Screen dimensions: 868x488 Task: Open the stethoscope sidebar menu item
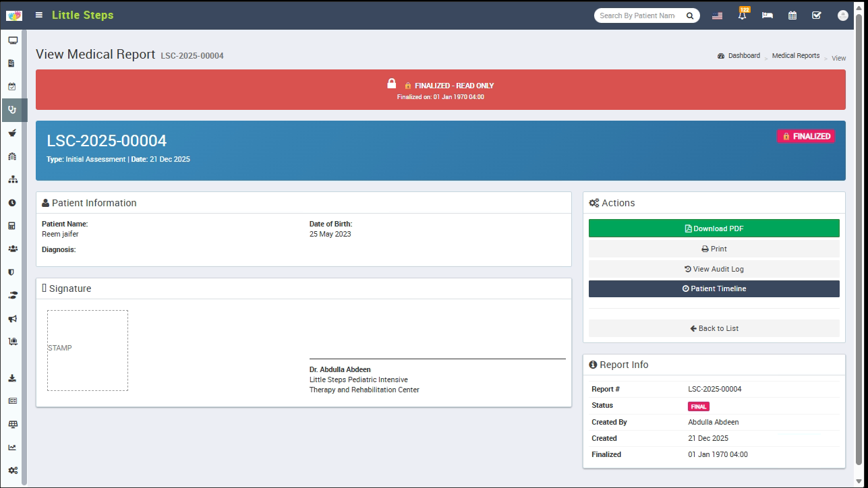click(x=12, y=110)
